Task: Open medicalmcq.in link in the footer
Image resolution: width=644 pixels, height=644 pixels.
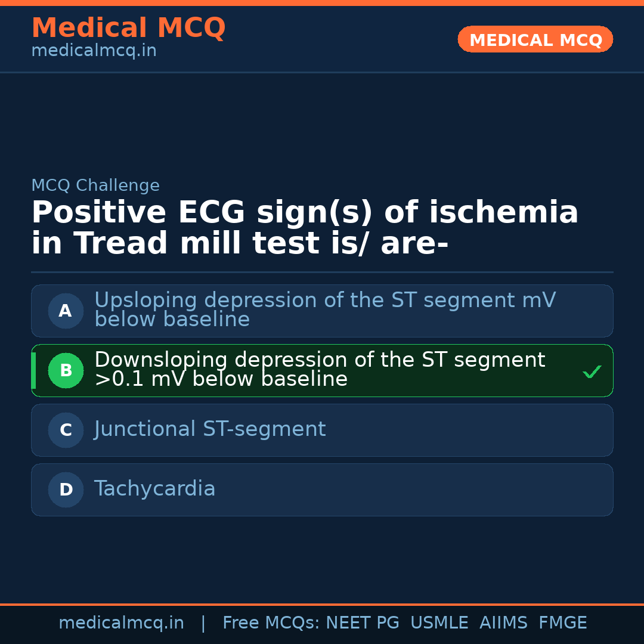Action: pos(121,623)
